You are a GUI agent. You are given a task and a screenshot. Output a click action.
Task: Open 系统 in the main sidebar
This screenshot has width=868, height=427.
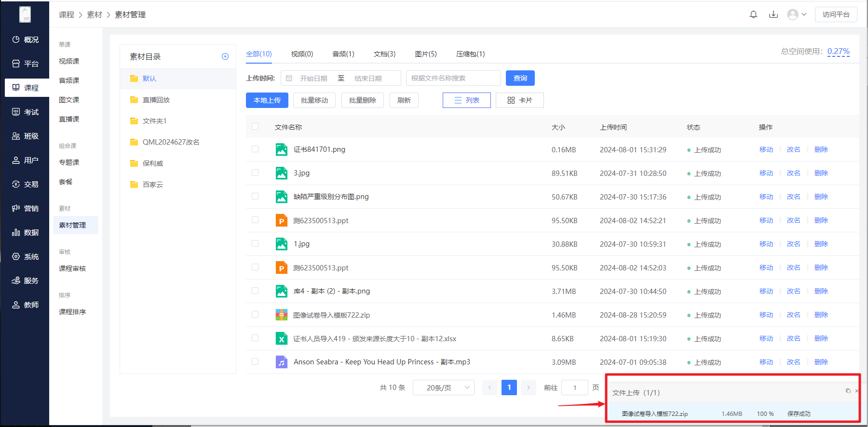coord(25,256)
